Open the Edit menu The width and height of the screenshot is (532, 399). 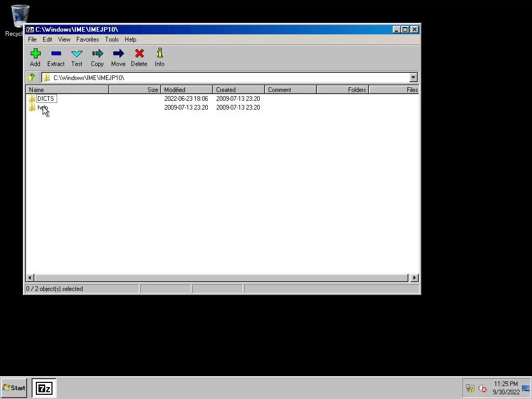click(x=47, y=39)
